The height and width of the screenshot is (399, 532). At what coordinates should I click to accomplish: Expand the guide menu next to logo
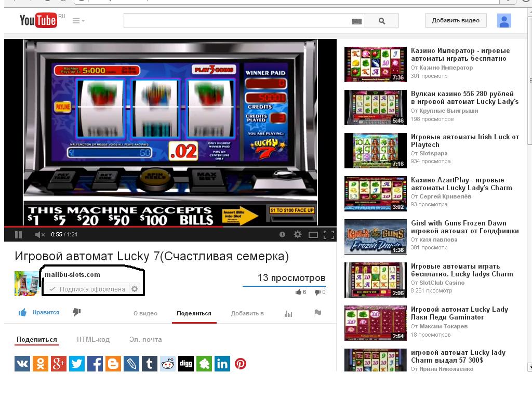(78, 21)
